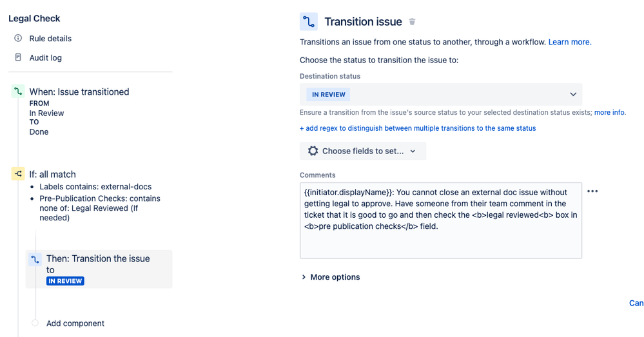Viewport: 644px width, 337px height.
Task: Open Audit log in the sidebar
Action: click(45, 58)
